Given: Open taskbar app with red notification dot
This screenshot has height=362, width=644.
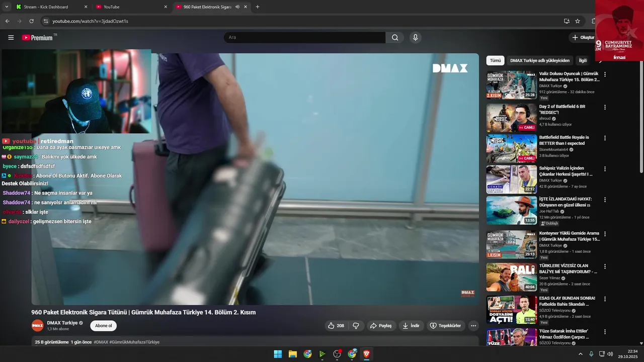Looking at the screenshot, I should click(x=337, y=354).
